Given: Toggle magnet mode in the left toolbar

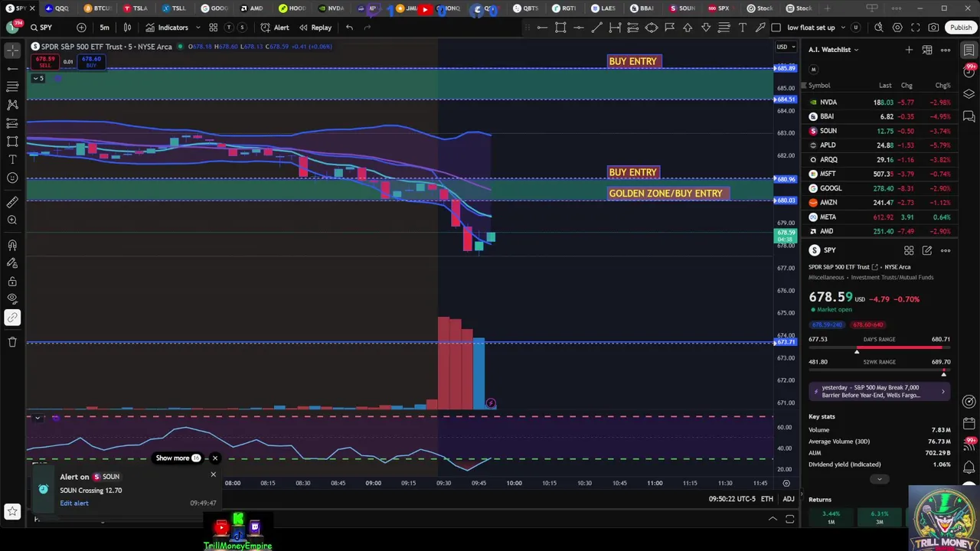Looking at the screenshot, I should pos(12,245).
